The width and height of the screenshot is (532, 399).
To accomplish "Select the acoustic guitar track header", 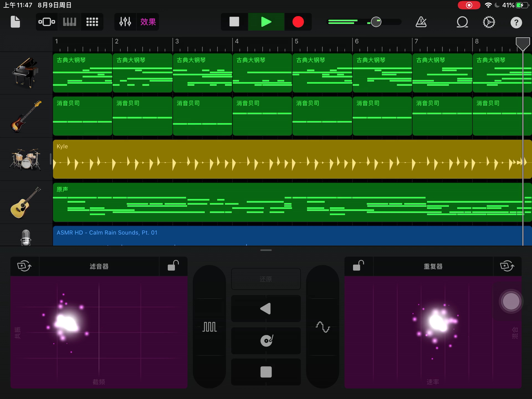I will pyautogui.click(x=26, y=203).
